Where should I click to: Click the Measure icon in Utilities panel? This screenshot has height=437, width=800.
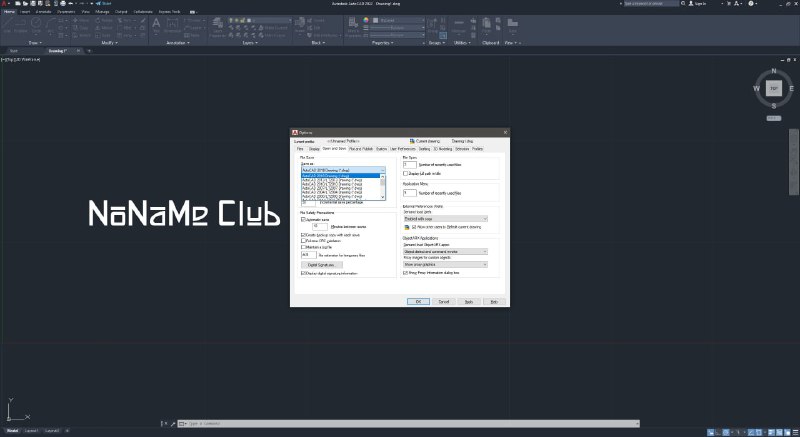click(x=459, y=25)
